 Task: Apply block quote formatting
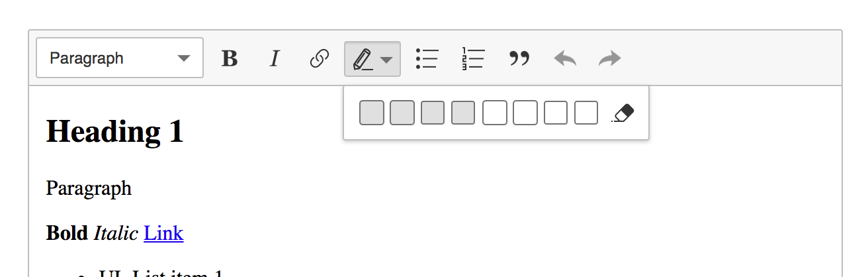(519, 58)
